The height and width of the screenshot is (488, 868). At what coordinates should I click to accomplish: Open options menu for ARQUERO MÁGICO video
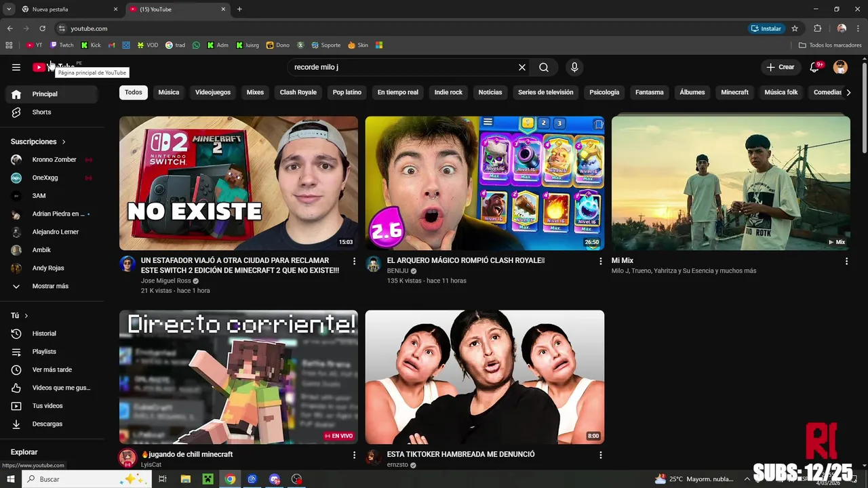[x=600, y=261]
